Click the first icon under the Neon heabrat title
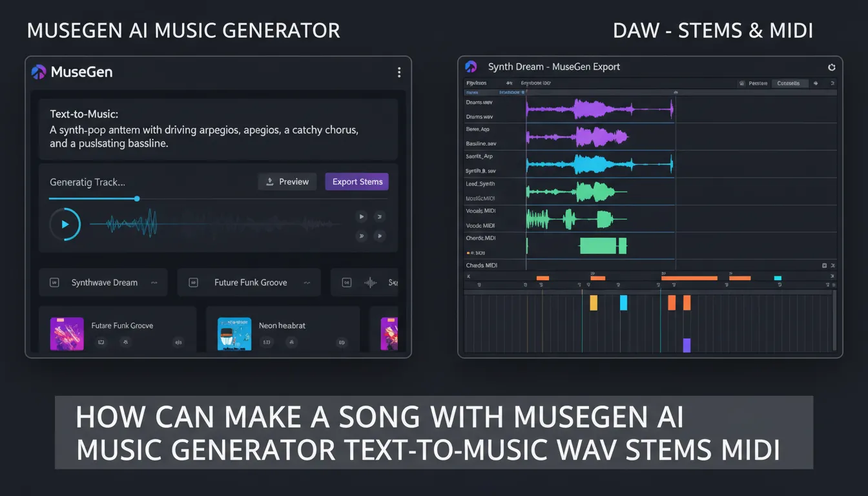The height and width of the screenshot is (496, 868). tap(267, 342)
